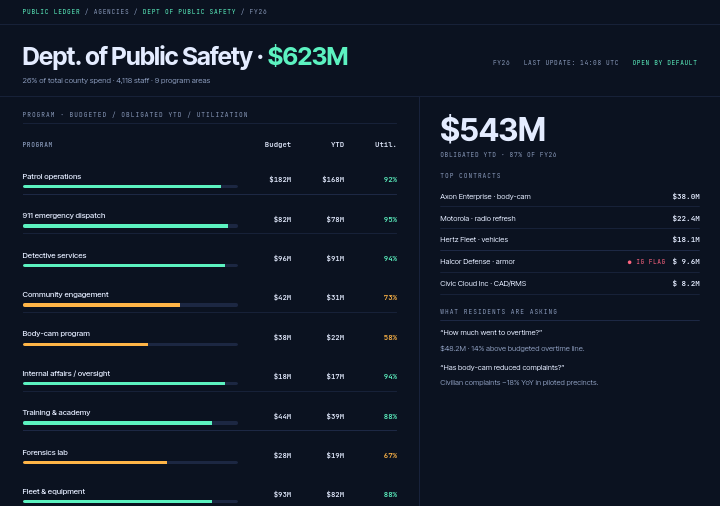Open the Motorola radio refresh contract

coord(570,219)
